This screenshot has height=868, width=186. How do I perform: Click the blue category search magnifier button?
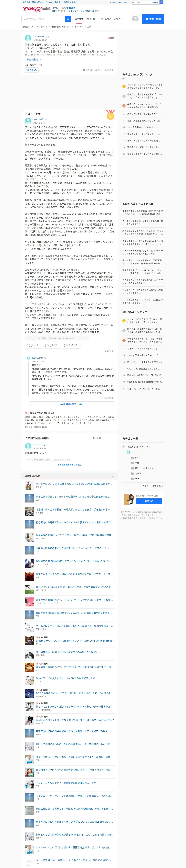pyautogui.click(x=68, y=19)
